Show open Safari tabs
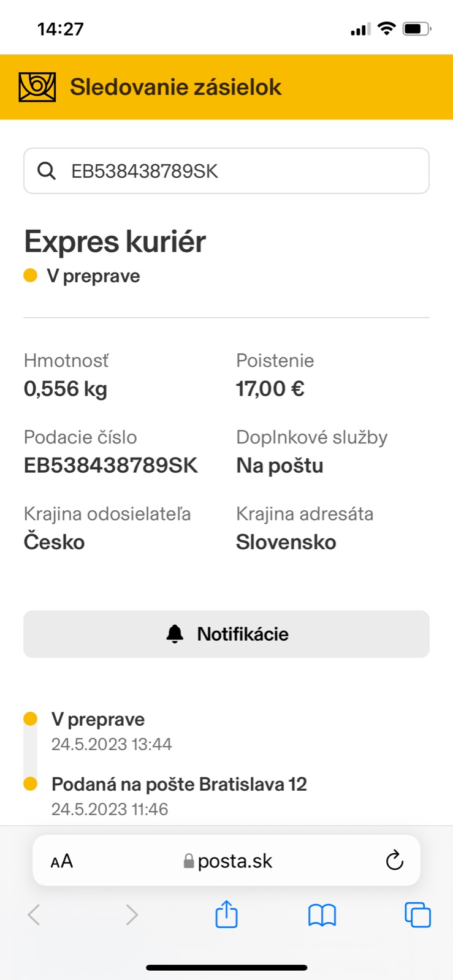The image size is (453, 980). 417,915
